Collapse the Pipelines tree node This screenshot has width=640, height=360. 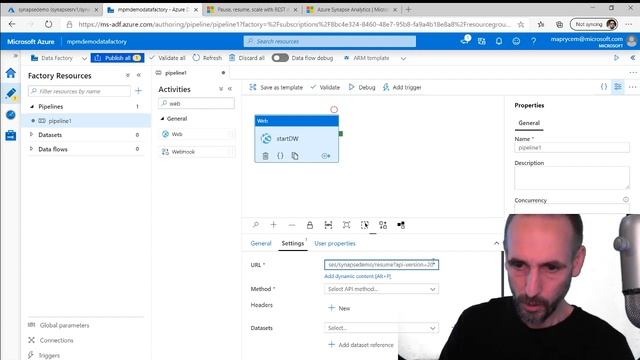pyautogui.click(x=32, y=107)
